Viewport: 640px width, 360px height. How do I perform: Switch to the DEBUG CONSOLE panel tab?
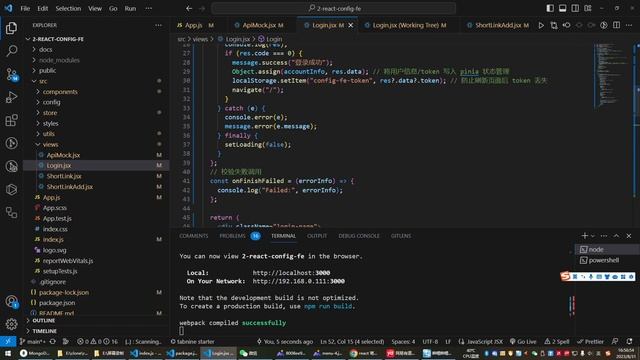pos(359,236)
